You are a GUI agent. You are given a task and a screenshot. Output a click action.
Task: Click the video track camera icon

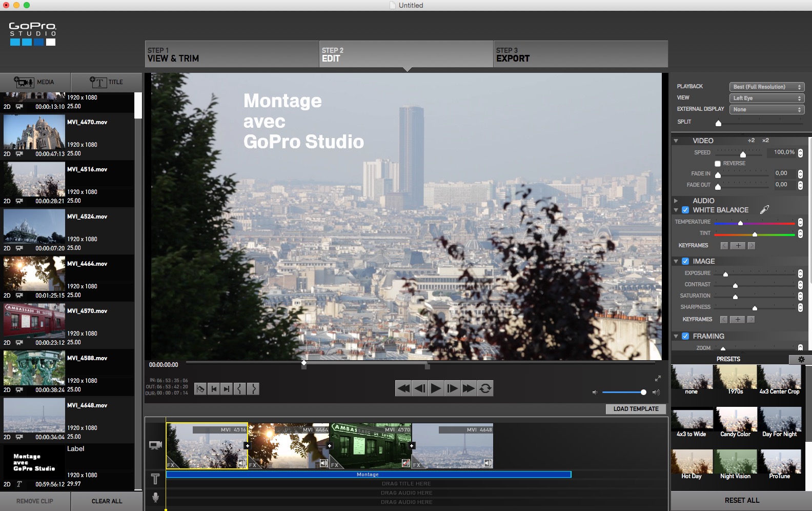pos(155,445)
